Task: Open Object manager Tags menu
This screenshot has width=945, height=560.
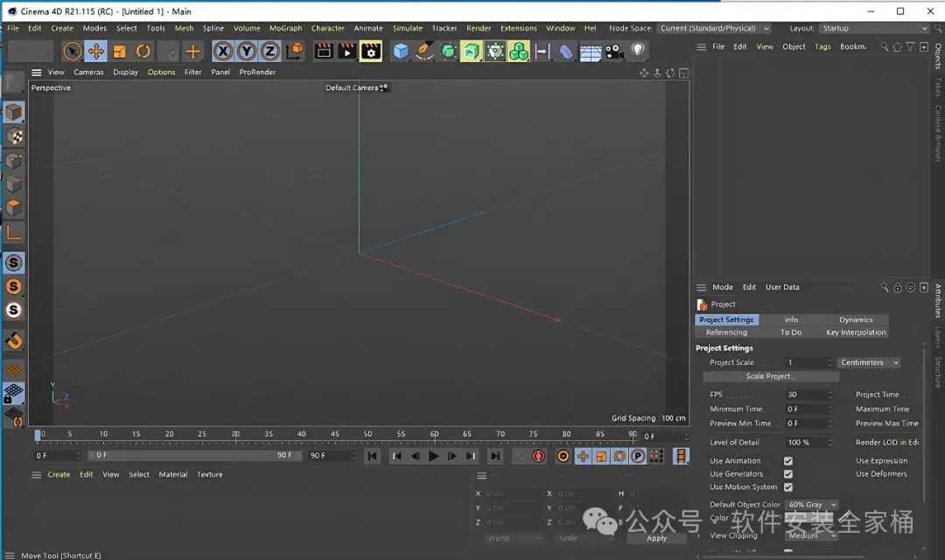Action: point(822,46)
